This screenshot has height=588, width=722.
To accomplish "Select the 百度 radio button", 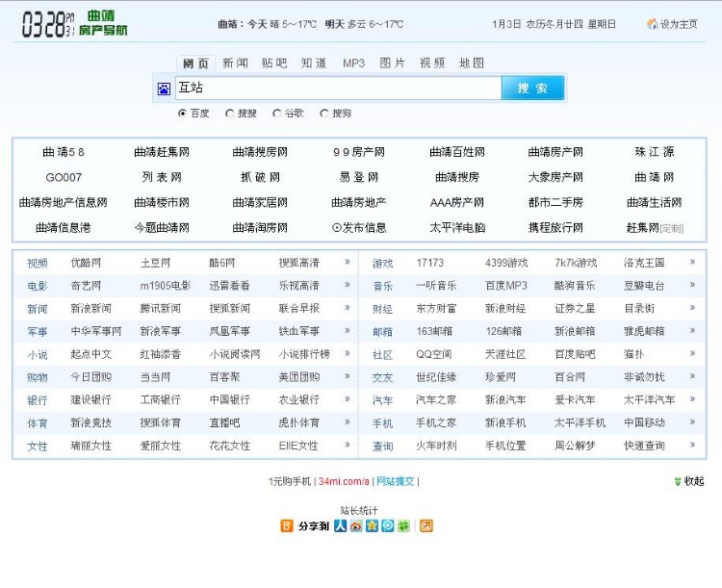I will (x=182, y=113).
